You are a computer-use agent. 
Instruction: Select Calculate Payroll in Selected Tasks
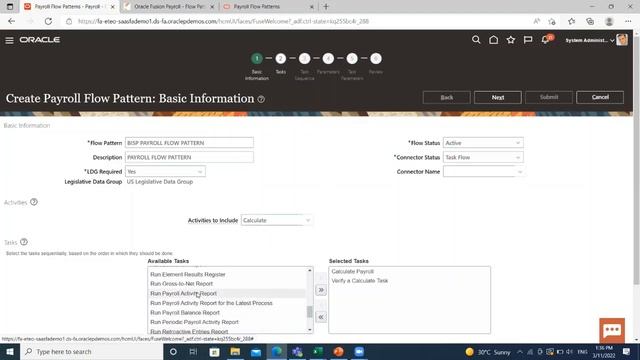pos(353,271)
